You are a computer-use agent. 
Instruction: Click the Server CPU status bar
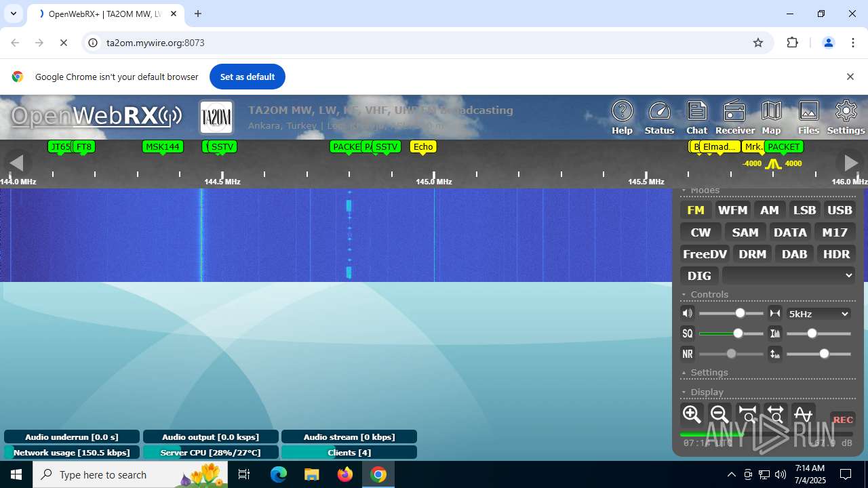coord(210,452)
